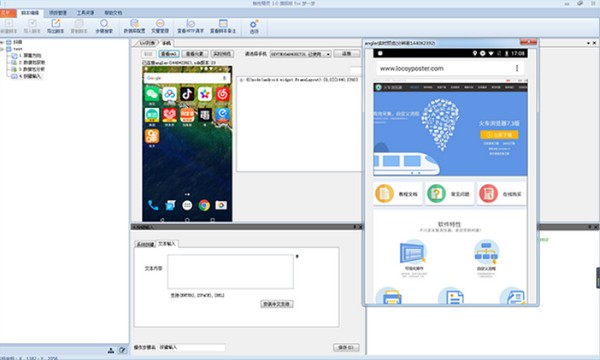This screenshot has width=600, height=360.
Task: Click the save button at bottom right
Action: point(346,347)
